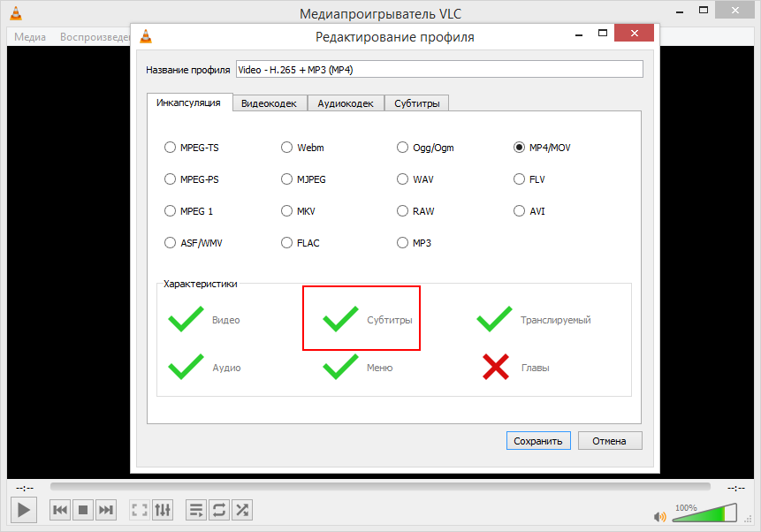This screenshot has height=532, width=761.
Task: Click the red cross next to Главы
Action: coord(496,367)
